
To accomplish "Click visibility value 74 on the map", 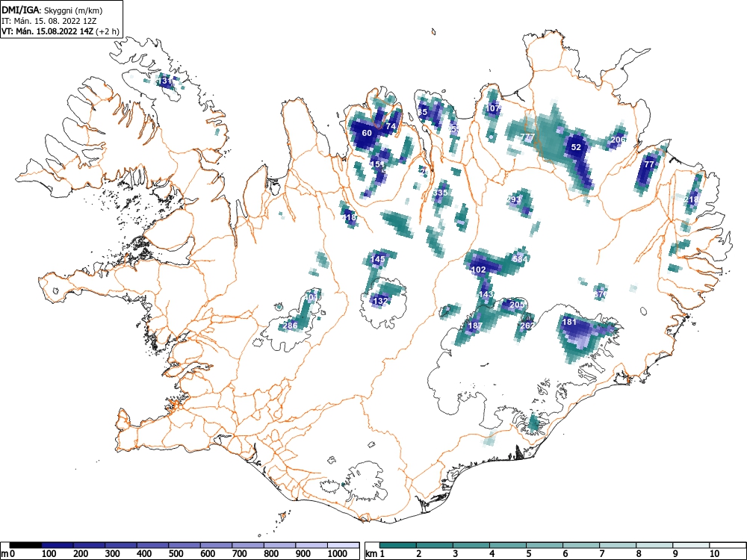I will [x=391, y=126].
